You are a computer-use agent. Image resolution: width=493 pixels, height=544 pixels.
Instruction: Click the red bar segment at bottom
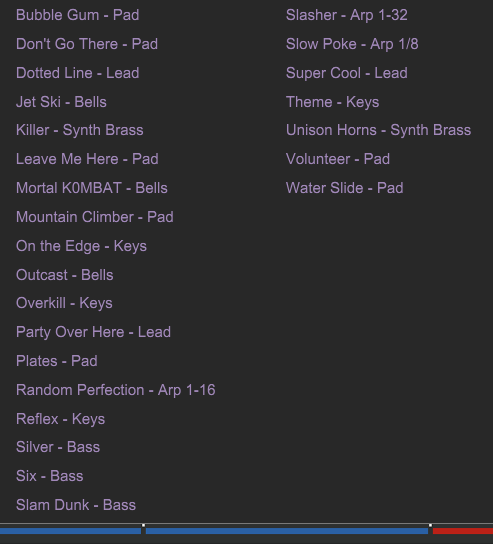click(x=463, y=531)
